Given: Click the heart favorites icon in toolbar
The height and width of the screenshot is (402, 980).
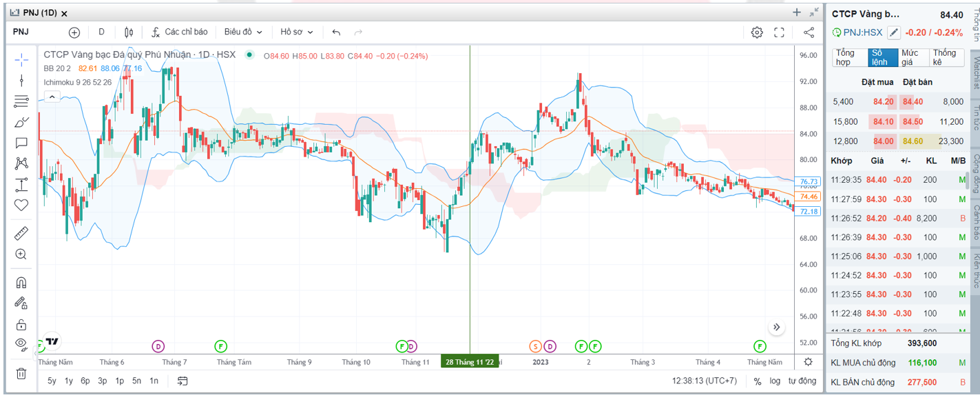Looking at the screenshot, I should point(21,205).
